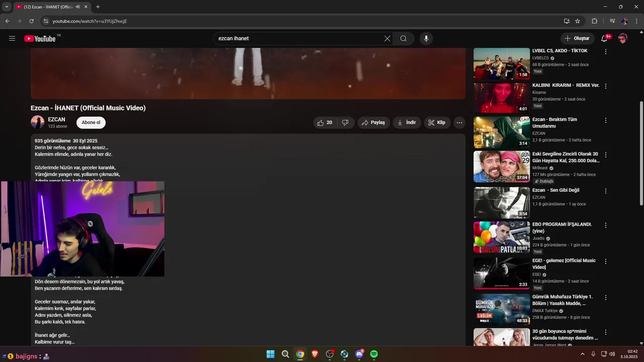Open options for Ezcan - Sen Gibi Değil video
This screenshot has height=362, width=644.
click(x=606, y=191)
